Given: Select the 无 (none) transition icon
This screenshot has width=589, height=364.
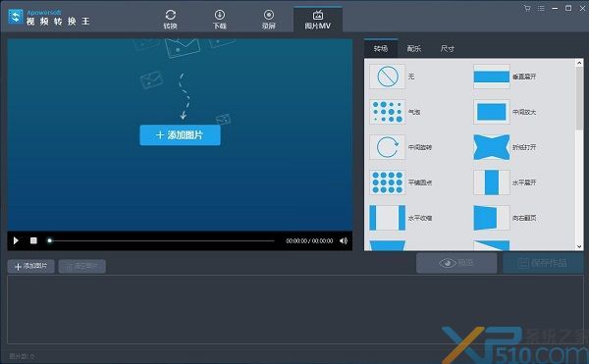Looking at the screenshot, I should 388,77.
